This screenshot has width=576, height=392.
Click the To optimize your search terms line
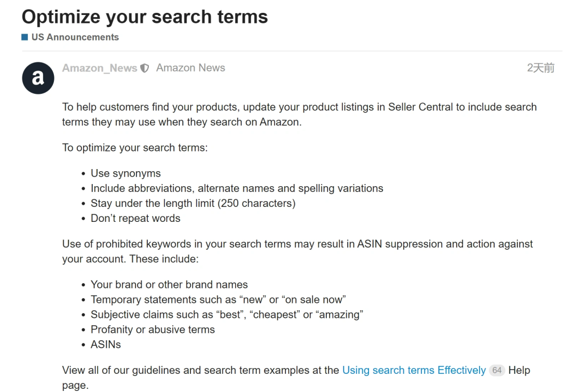click(x=135, y=148)
